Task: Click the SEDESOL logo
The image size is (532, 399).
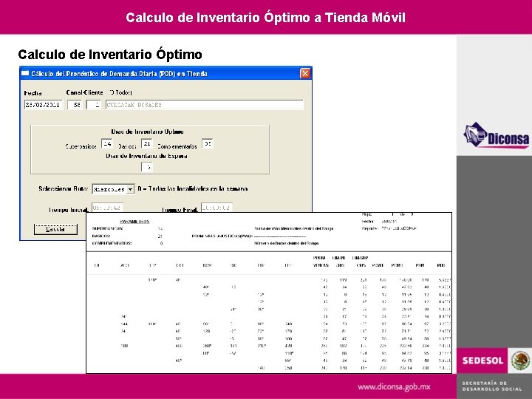Action: (482, 361)
